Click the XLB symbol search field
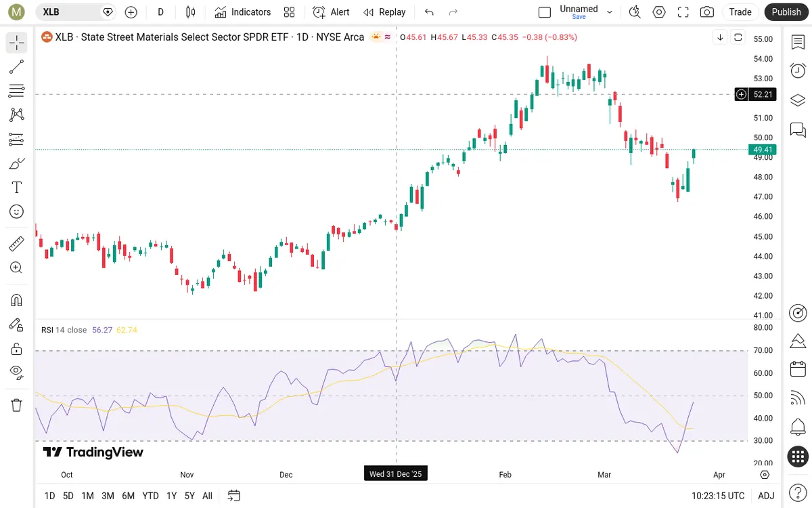812x508 pixels. point(76,12)
